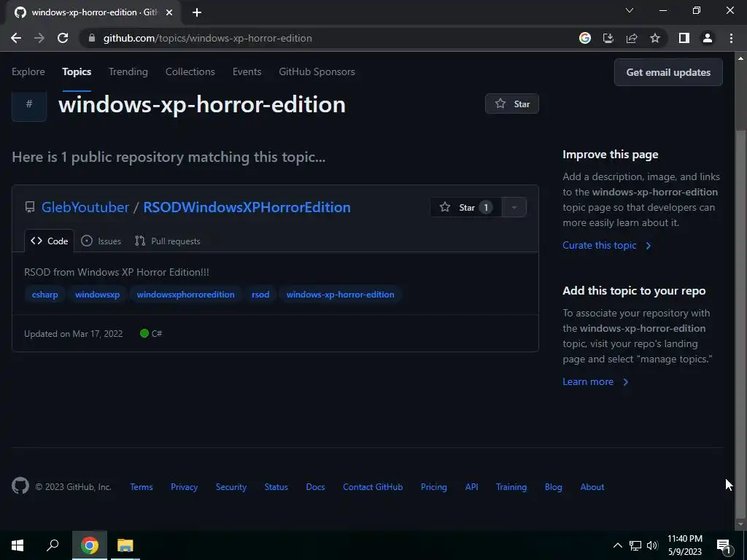The height and width of the screenshot is (560, 747).
Task: Open Google icon in address bar
Action: pos(585,38)
